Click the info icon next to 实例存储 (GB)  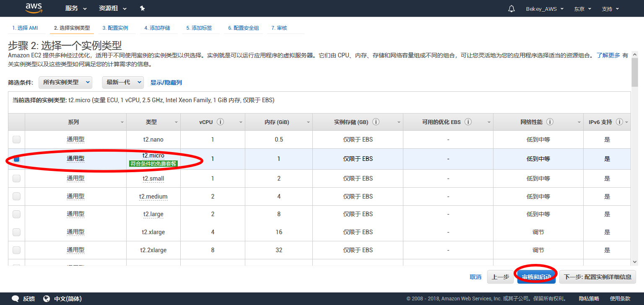(x=376, y=121)
